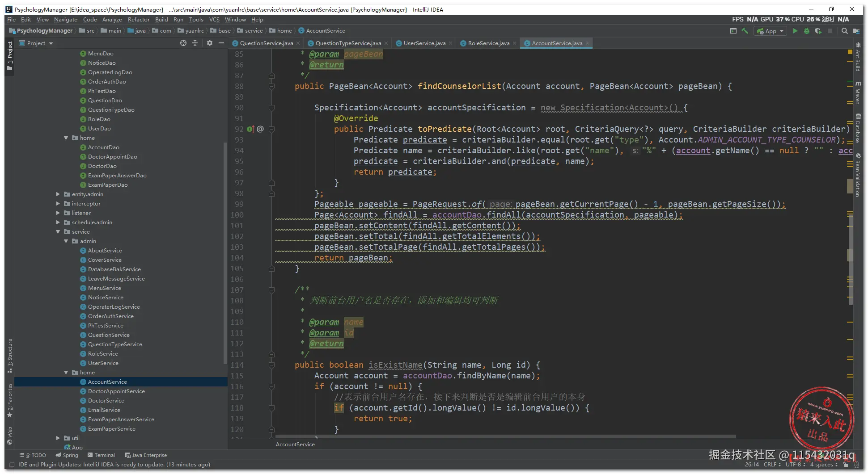The height and width of the screenshot is (474, 868).
Task: Click the editor horizontal scrollbar
Action: tap(505, 436)
